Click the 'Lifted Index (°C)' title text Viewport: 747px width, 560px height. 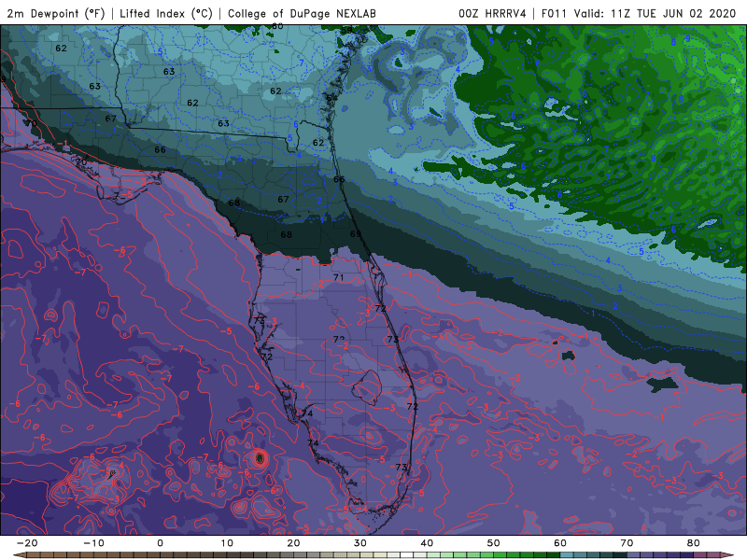pos(166,13)
